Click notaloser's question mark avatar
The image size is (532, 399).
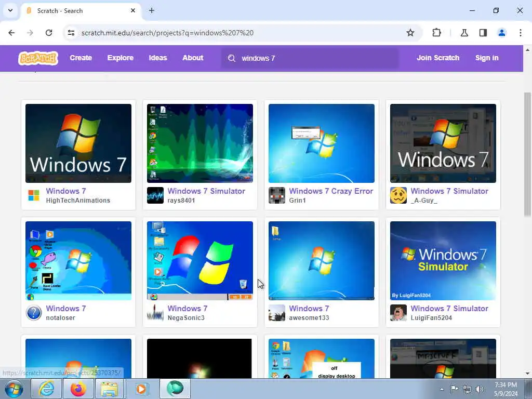pyautogui.click(x=34, y=313)
